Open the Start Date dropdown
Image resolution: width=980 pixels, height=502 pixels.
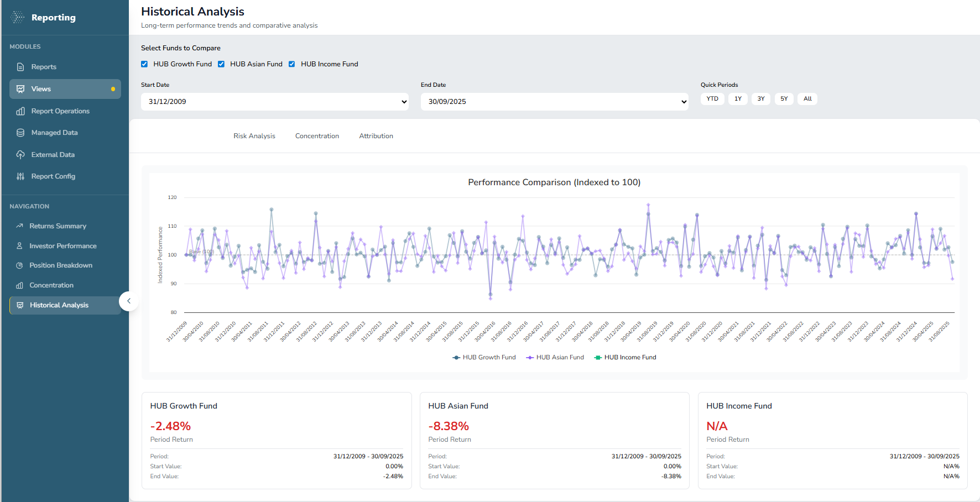[275, 102]
